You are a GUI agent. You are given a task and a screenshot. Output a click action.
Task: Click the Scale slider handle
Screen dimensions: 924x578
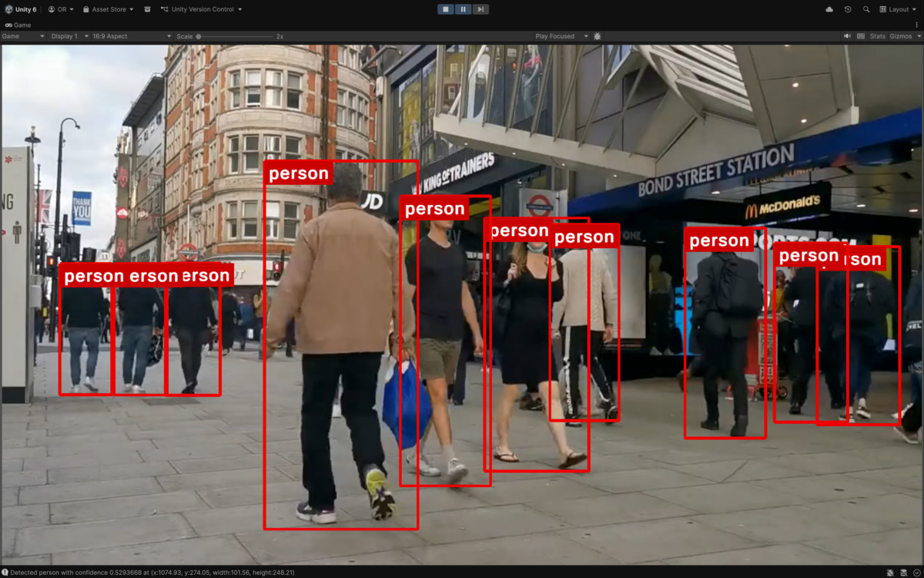click(199, 36)
